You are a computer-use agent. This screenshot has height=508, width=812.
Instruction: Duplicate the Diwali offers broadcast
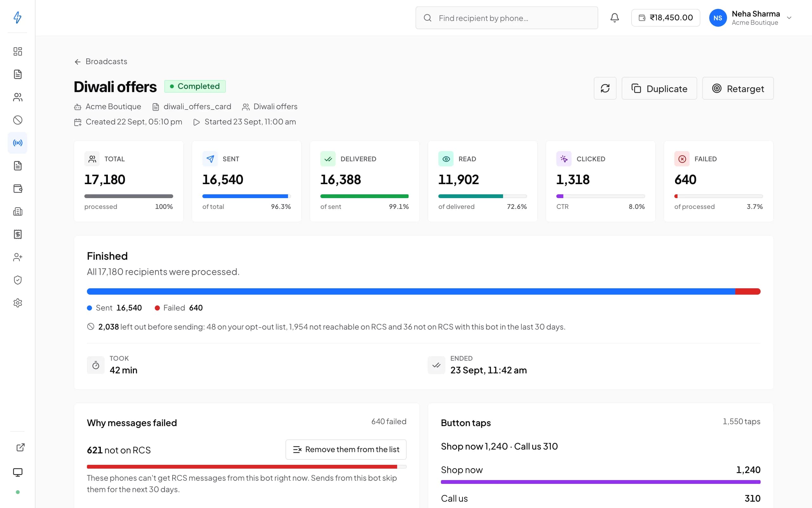coord(659,88)
